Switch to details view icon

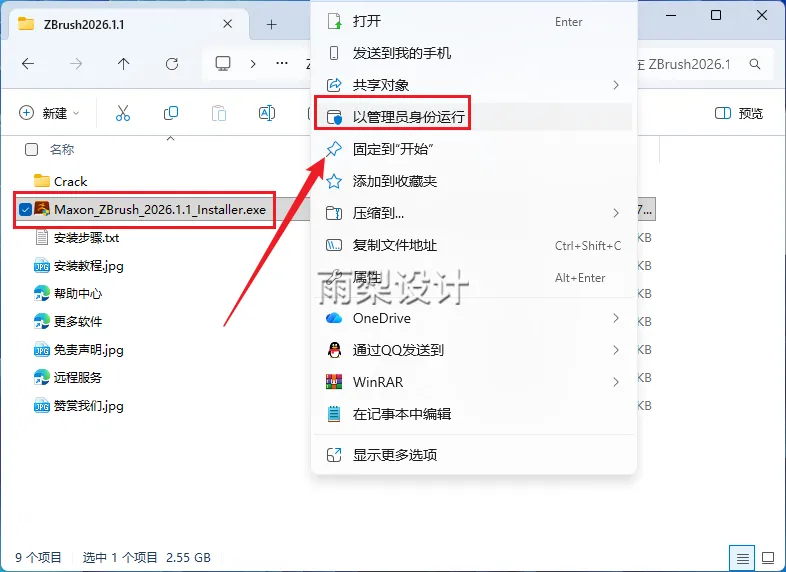coord(742,557)
